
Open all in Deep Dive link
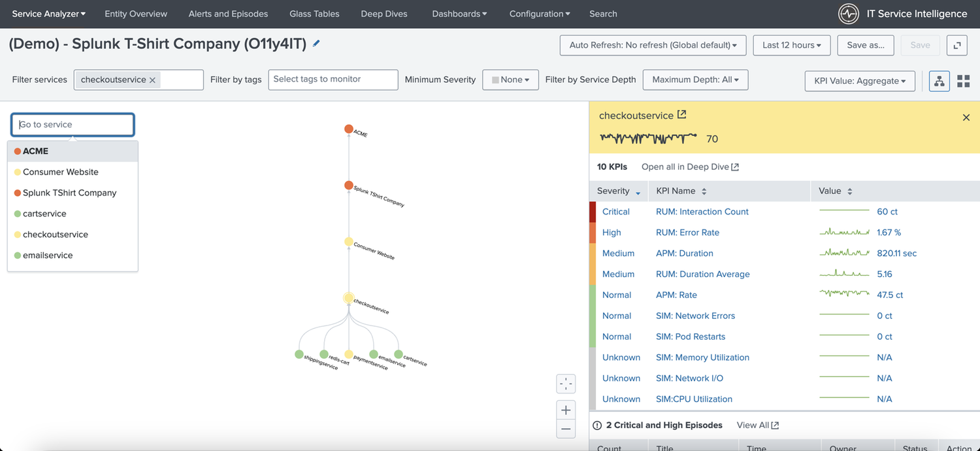pos(689,167)
